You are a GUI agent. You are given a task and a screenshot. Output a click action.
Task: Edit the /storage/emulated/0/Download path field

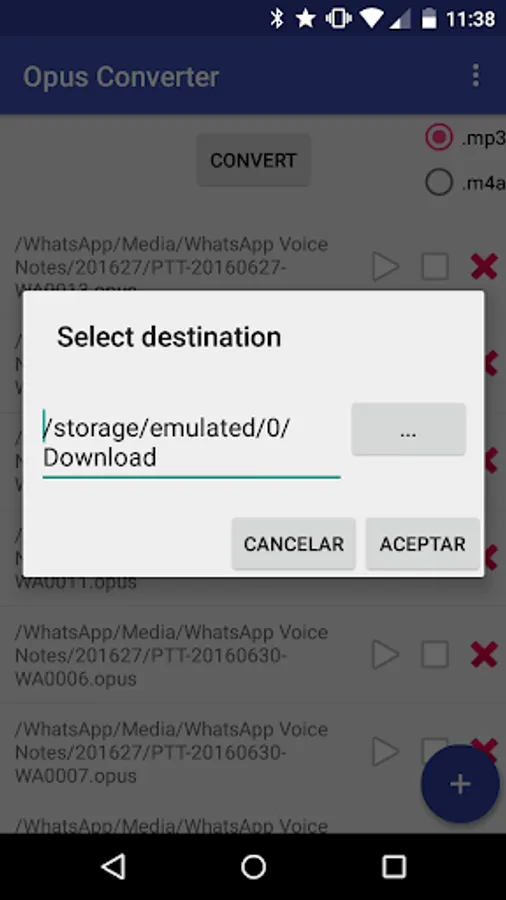pyautogui.click(x=192, y=443)
